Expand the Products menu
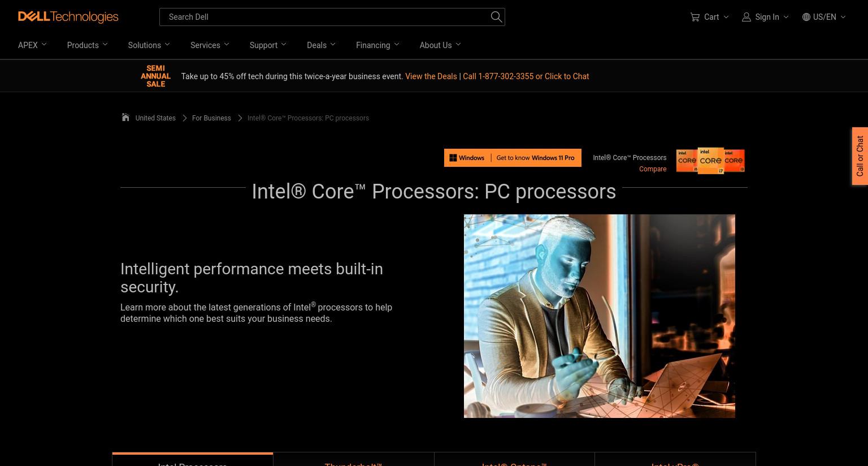Image resolution: width=868 pixels, height=466 pixels. 87,45
